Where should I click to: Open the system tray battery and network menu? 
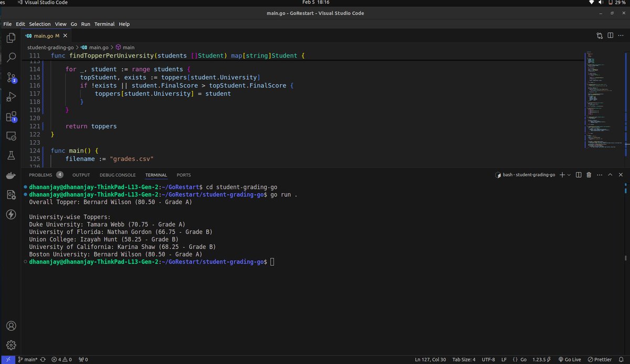coord(608,3)
